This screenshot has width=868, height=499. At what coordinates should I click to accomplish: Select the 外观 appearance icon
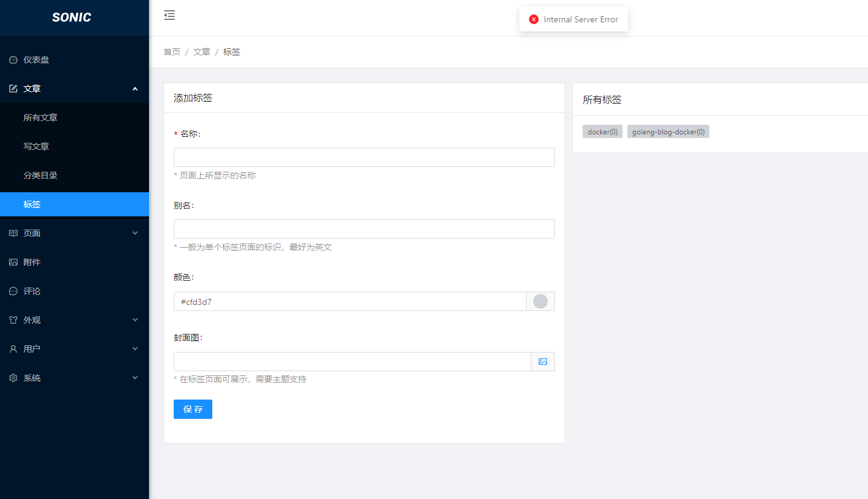pyautogui.click(x=12, y=319)
